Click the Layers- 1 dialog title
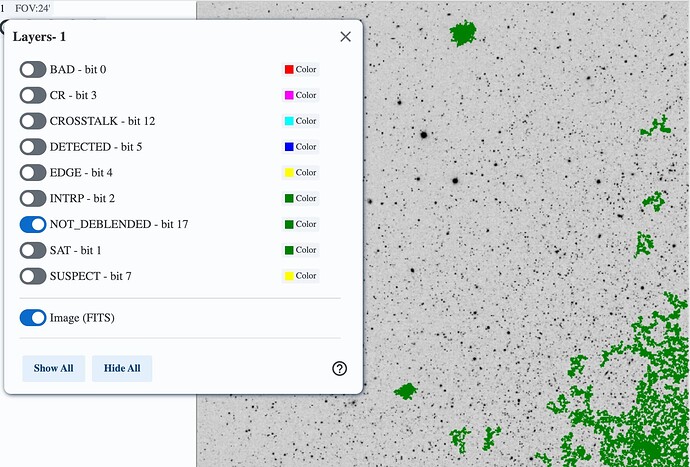690x467 pixels. [39, 37]
